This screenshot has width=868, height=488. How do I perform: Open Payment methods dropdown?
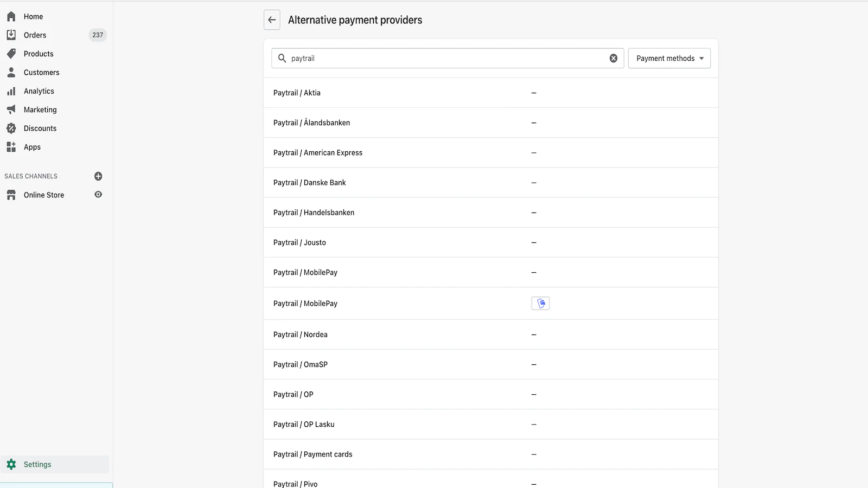(669, 58)
